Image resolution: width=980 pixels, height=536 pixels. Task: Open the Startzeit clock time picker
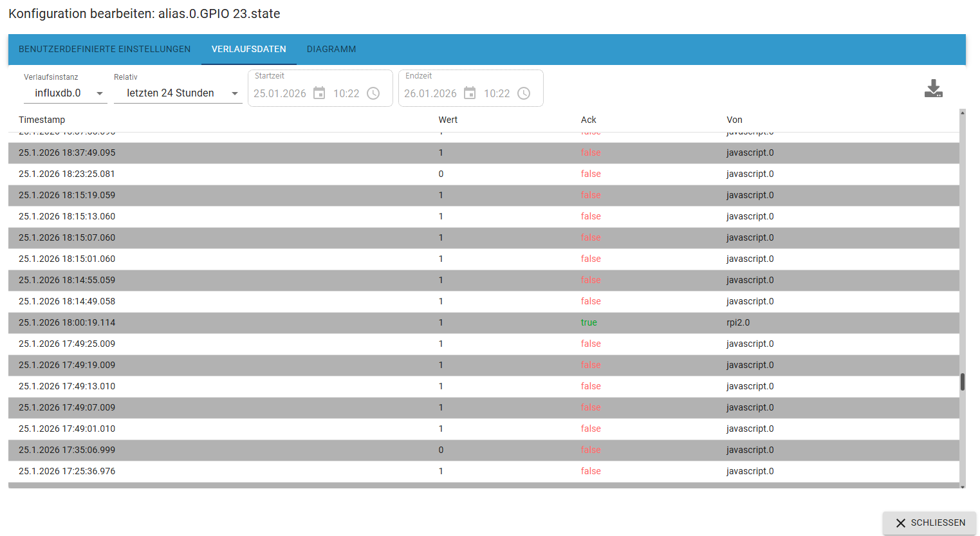373,93
